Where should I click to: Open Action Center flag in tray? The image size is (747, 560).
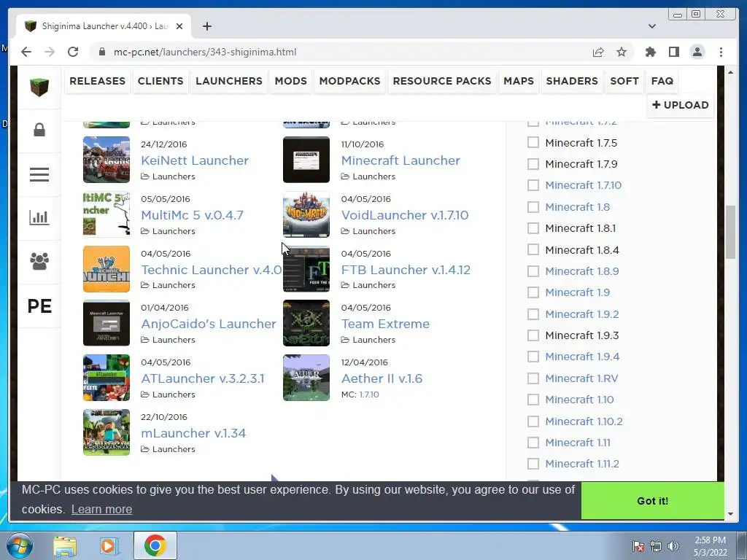click(x=638, y=546)
